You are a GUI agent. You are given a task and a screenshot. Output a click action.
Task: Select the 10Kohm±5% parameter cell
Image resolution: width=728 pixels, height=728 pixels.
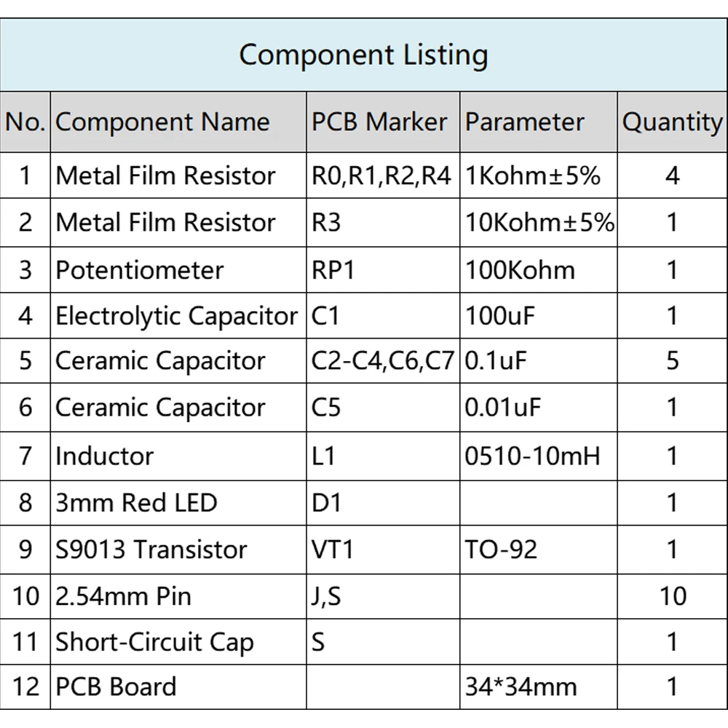pyautogui.click(x=539, y=222)
